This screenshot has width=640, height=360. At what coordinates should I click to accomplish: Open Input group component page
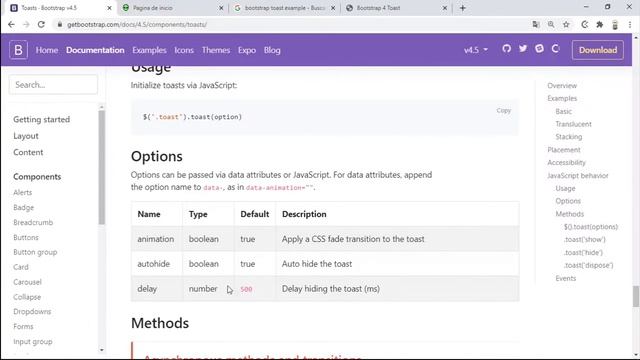[x=33, y=342]
